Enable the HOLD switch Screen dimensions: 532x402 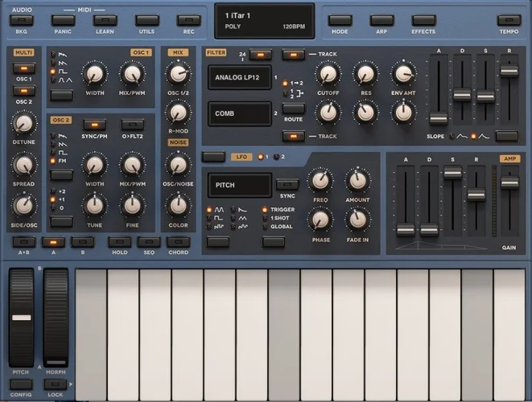(x=119, y=242)
